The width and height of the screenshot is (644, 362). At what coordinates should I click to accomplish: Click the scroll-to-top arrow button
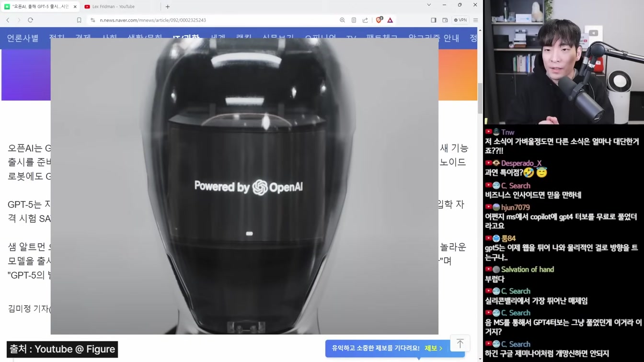coord(460,343)
